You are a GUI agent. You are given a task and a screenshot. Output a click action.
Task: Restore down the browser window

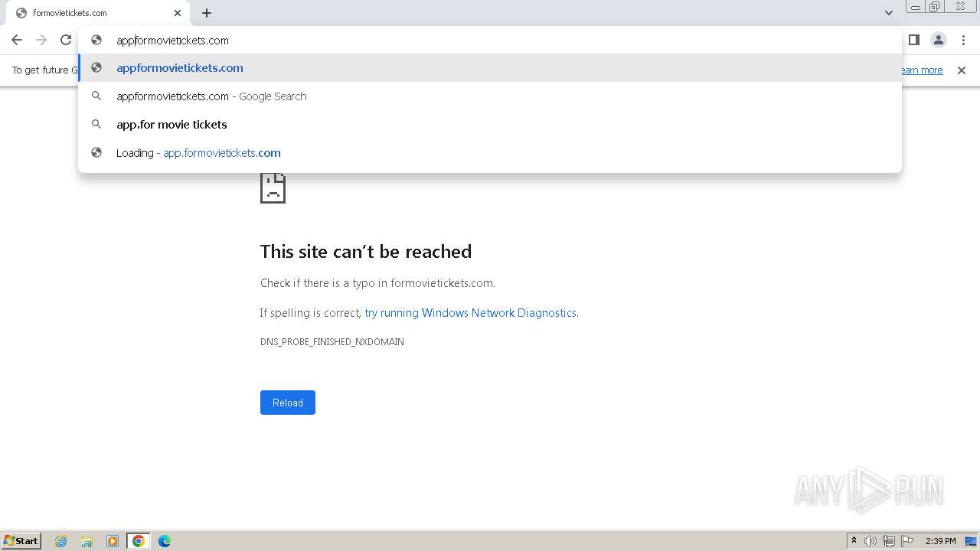pyautogui.click(x=935, y=6)
